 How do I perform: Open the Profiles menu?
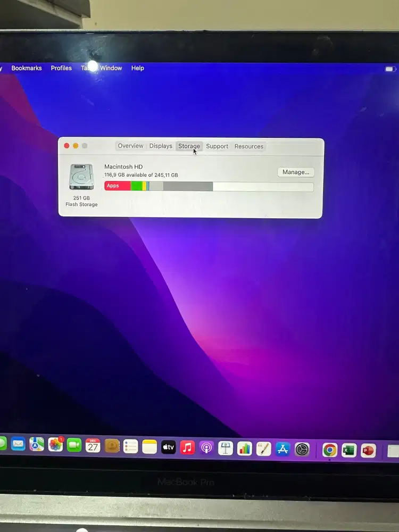[x=61, y=68]
